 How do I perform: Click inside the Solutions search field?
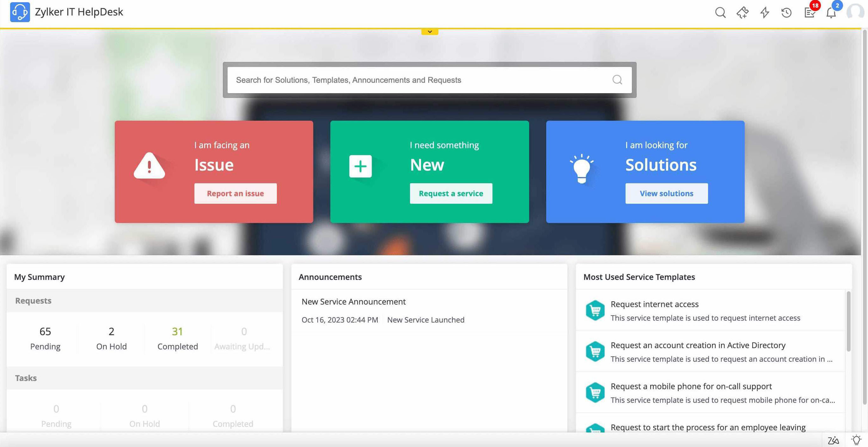tap(404, 80)
